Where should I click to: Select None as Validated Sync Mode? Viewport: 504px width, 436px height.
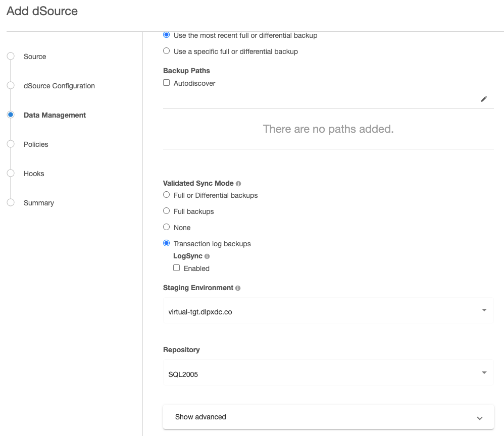(x=166, y=227)
